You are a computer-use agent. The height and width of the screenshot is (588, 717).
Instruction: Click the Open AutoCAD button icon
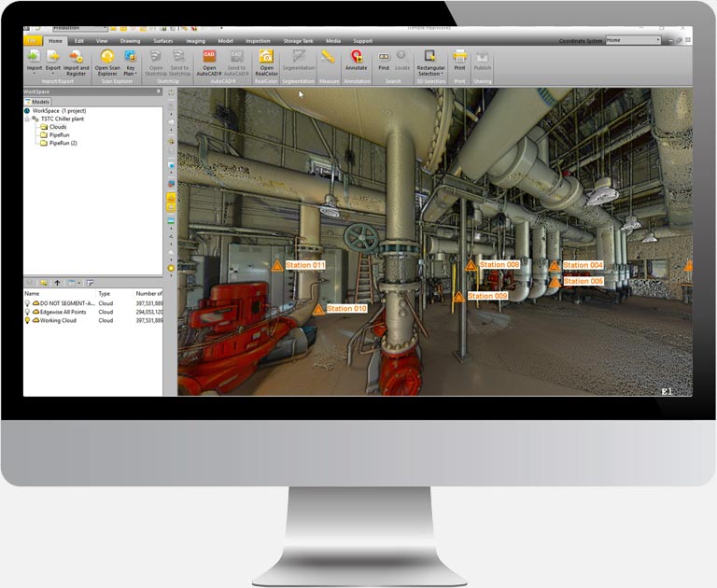click(209, 56)
